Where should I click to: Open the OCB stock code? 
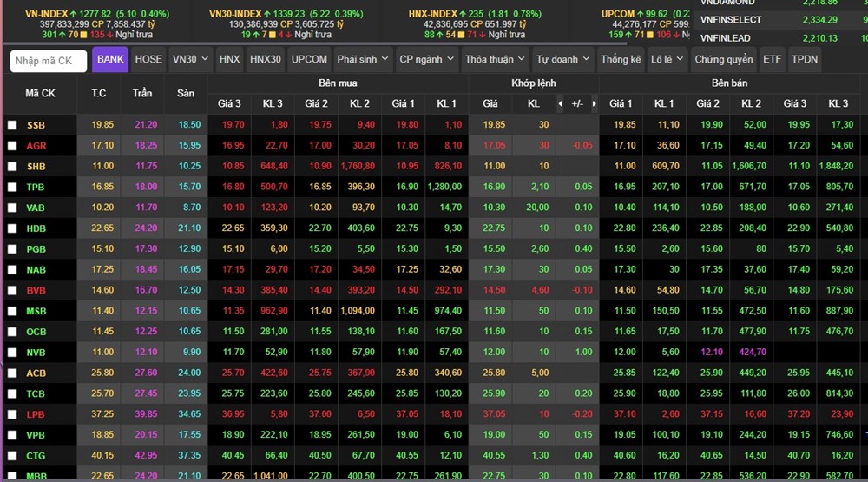36,332
